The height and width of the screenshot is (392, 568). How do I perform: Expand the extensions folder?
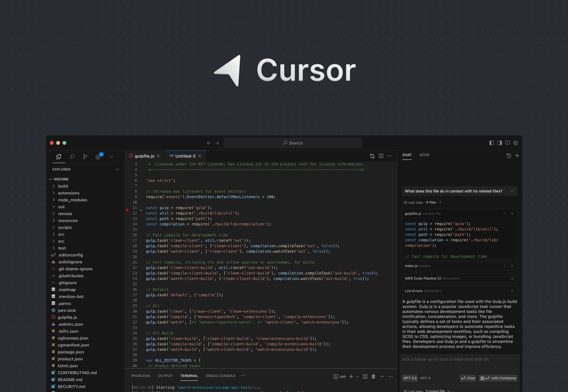coord(54,193)
